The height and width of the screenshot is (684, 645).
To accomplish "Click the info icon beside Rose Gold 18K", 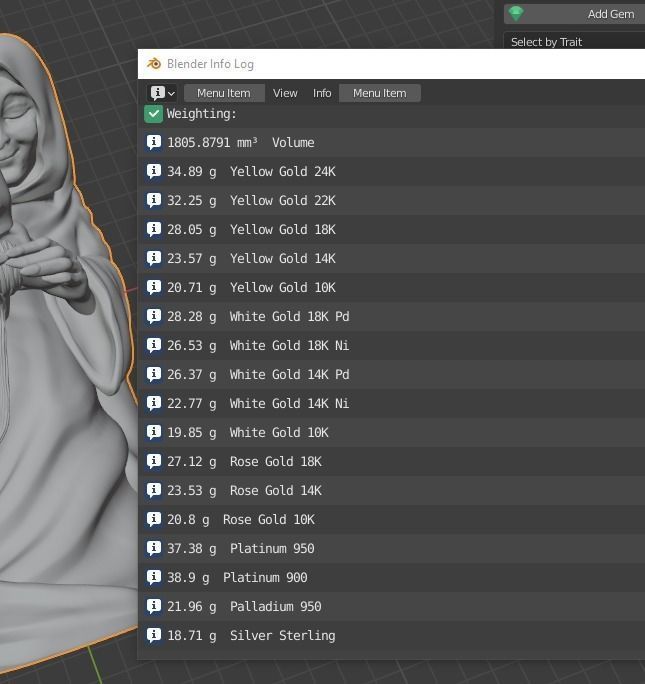I will (154, 462).
